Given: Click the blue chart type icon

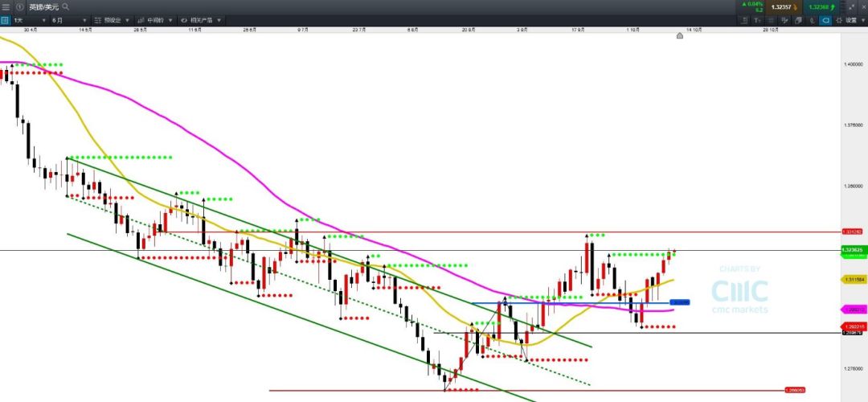Looking at the screenshot, I should click(5, 20).
